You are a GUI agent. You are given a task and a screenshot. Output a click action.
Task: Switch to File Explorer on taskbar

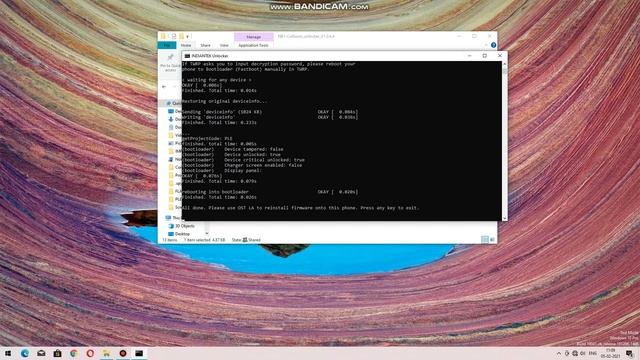[x=107, y=353]
